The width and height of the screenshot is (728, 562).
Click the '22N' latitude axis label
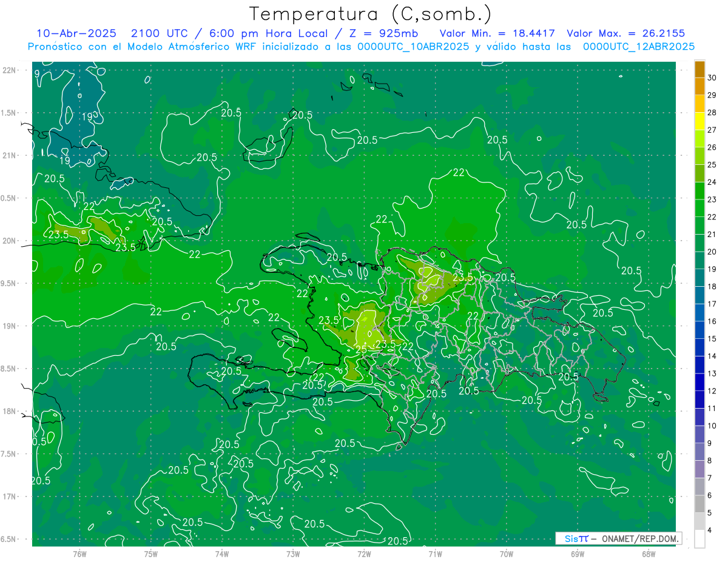10,70
